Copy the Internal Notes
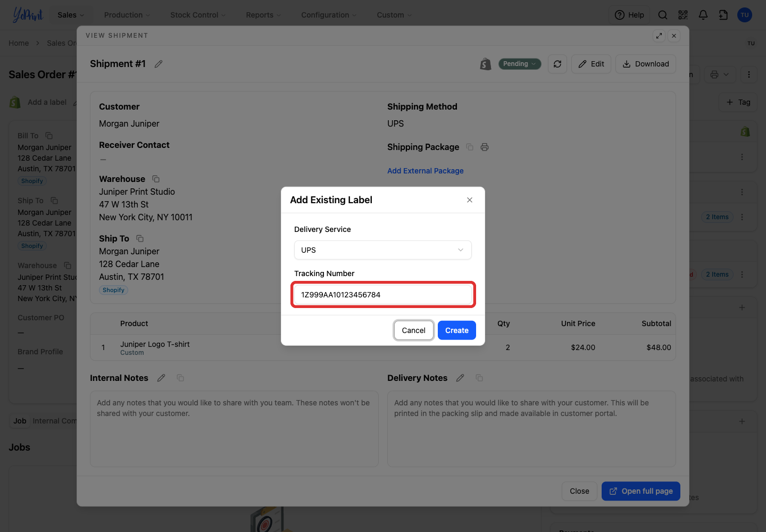This screenshot has height=532, width=766. tap(180, 378)
